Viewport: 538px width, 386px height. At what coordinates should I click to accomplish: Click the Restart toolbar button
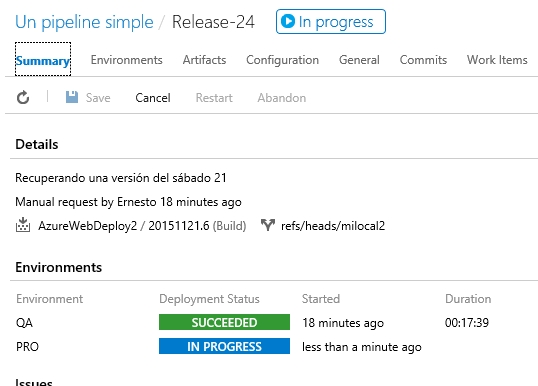[x=214, y=98]
